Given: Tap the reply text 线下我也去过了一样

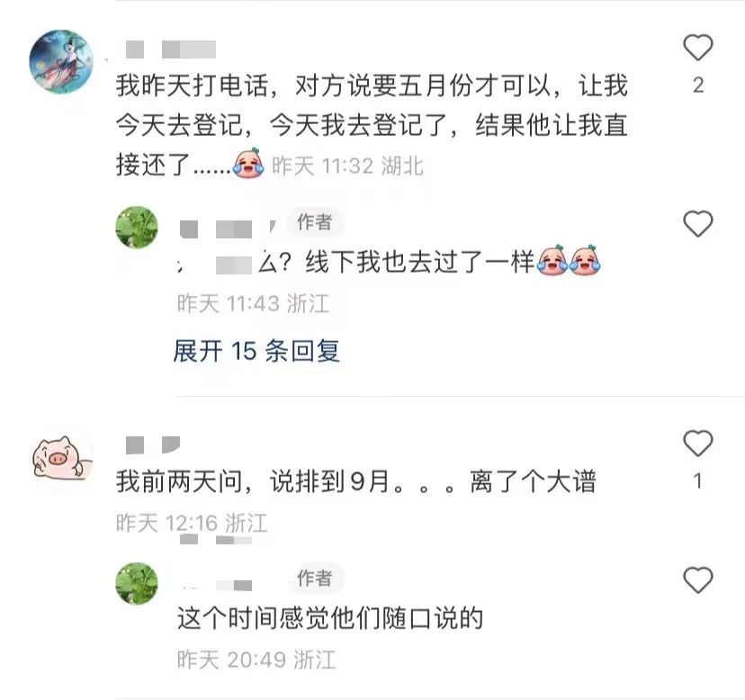Looking at the screenshot, I should click(x=420, y=262).
